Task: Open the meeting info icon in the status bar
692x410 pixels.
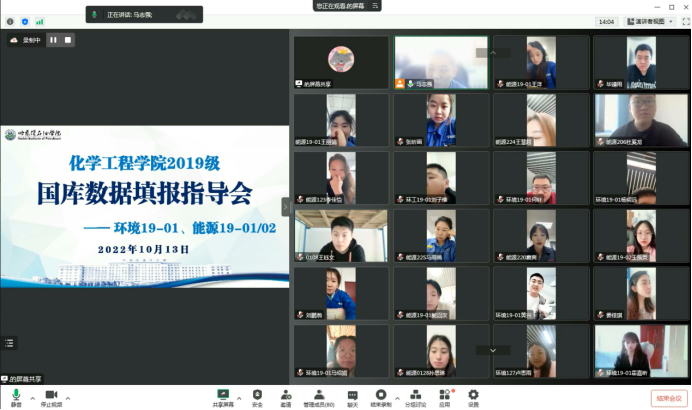Action: coord(10,22)
